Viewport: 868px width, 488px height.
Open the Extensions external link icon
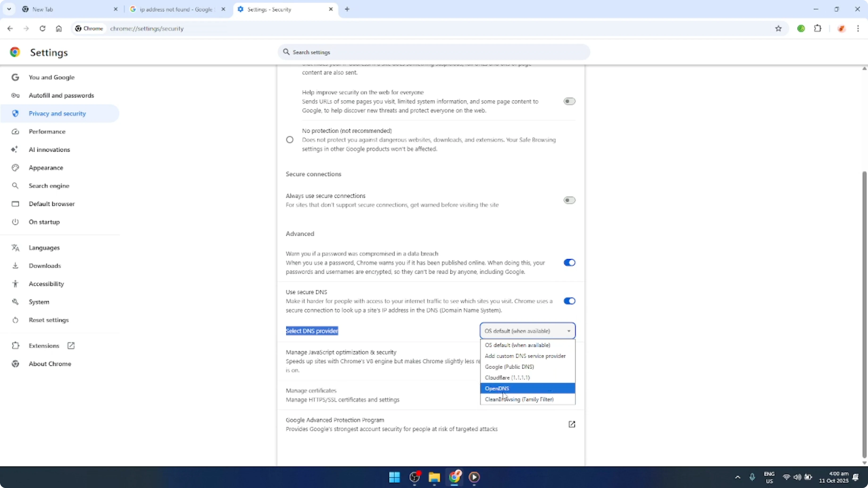71,346
